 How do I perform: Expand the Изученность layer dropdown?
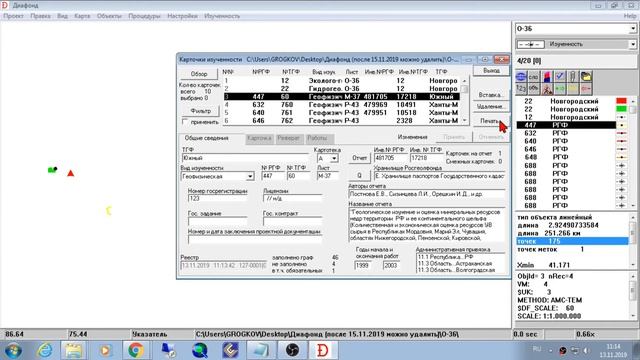coord(633,44)
